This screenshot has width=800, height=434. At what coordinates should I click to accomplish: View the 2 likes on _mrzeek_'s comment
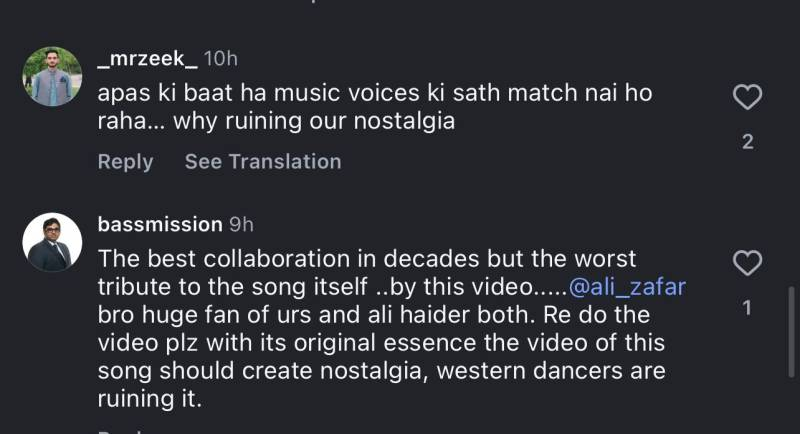point(748,143)
